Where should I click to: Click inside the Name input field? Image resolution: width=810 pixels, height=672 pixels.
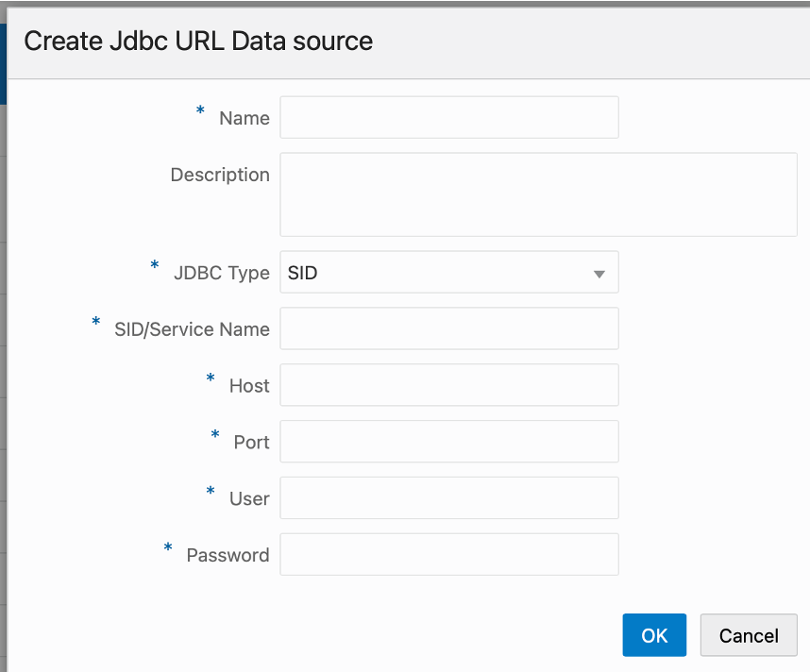[448, 117]
